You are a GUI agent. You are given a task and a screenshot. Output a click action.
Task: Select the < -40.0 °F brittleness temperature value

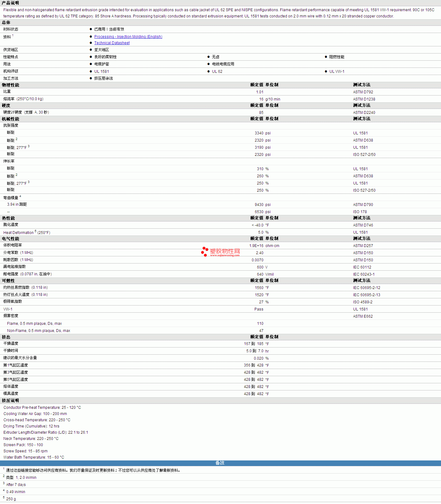pyautogui.click(x=260, y=225)
